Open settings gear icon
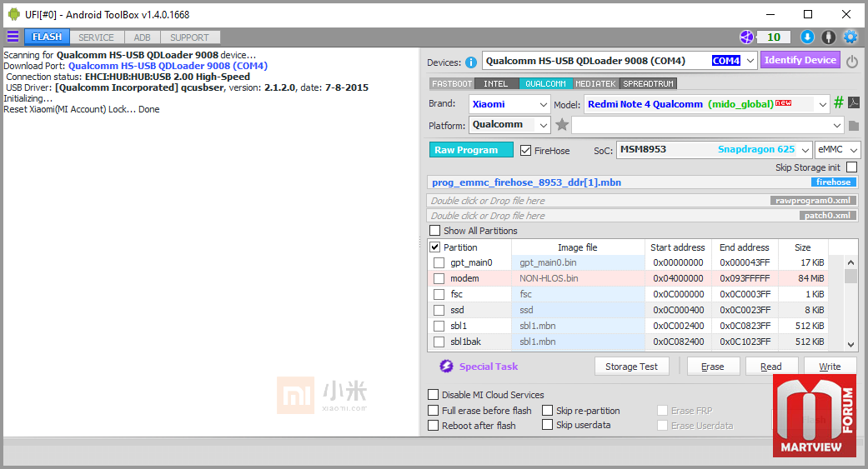Screen dimensions: 868x469 (850, 37)
